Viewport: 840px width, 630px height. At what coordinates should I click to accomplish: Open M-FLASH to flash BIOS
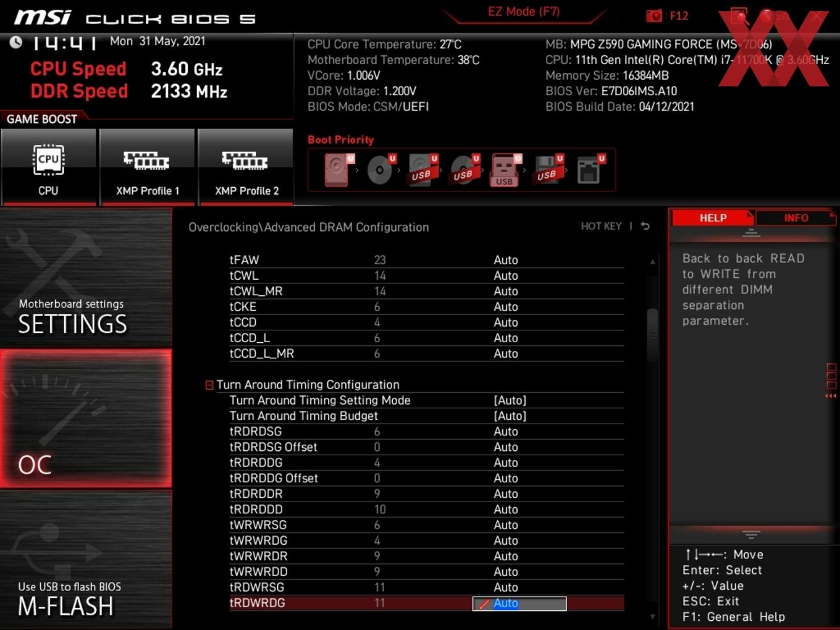click(86, 560)
